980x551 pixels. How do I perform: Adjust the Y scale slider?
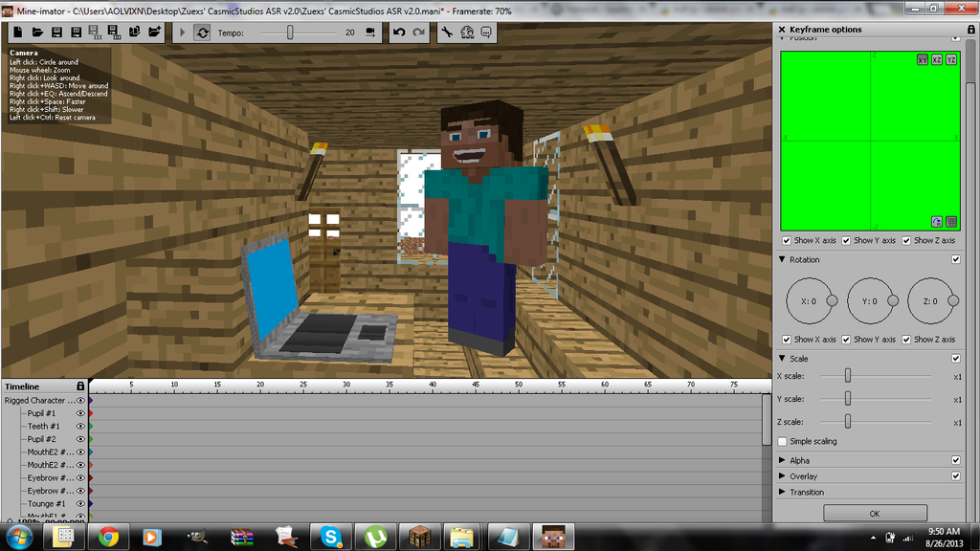848,398
